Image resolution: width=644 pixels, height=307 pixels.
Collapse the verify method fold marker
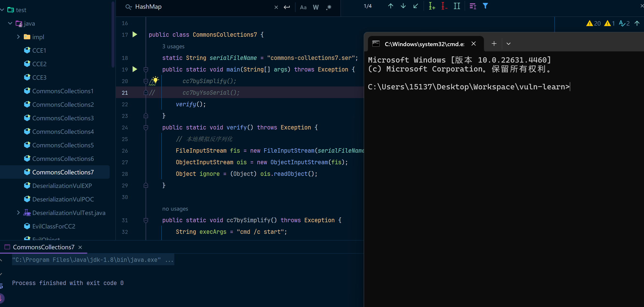tap(146, 128)
